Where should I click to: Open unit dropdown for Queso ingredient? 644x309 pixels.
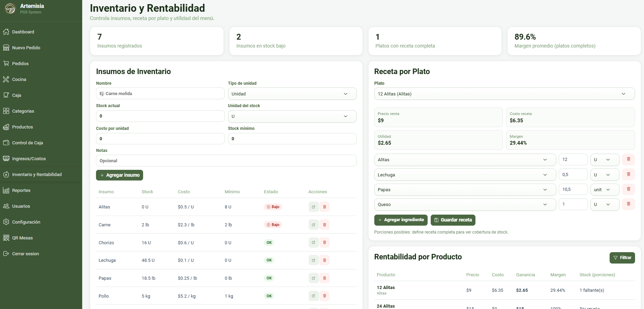pos(605,204)
